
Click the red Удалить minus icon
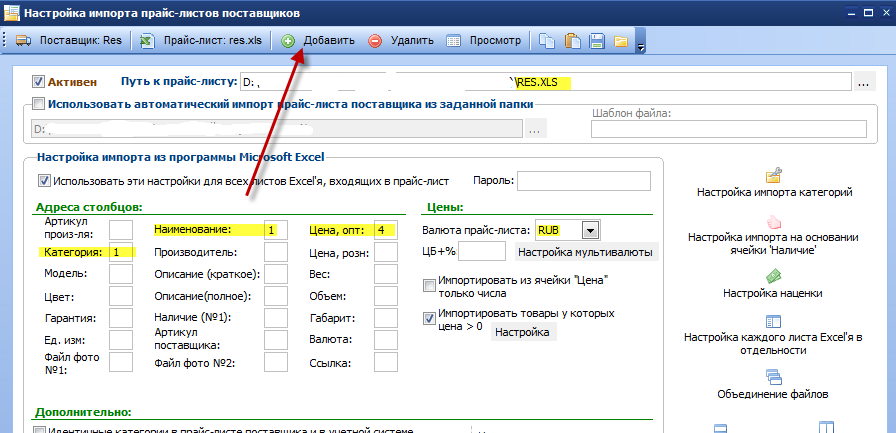point(375,41)
